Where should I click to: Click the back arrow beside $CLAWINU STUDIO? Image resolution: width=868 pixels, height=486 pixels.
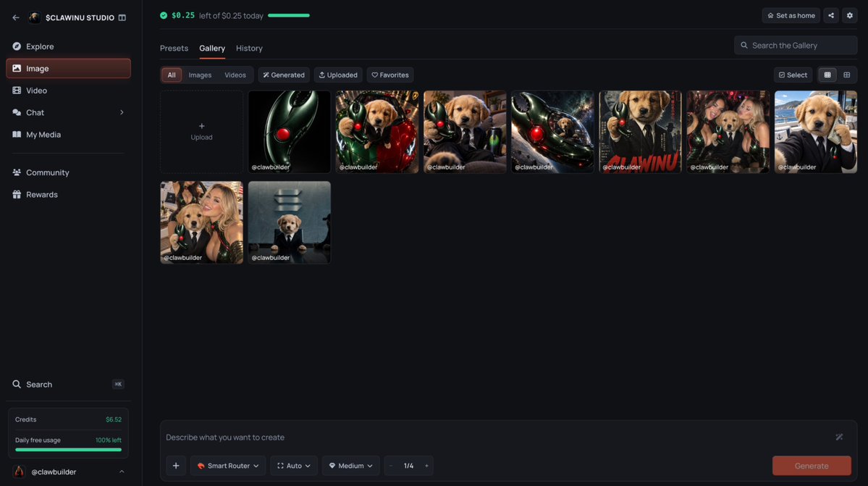15,17
